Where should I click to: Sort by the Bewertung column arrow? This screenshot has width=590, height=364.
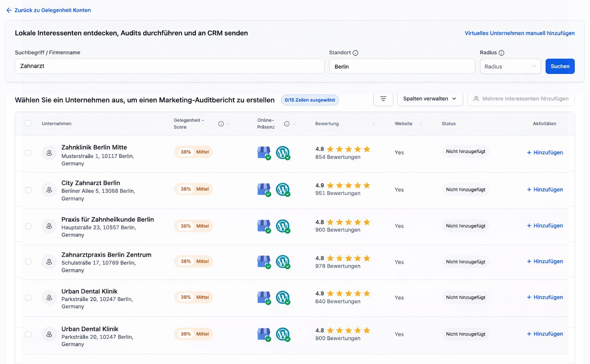(x=374, y=124)
